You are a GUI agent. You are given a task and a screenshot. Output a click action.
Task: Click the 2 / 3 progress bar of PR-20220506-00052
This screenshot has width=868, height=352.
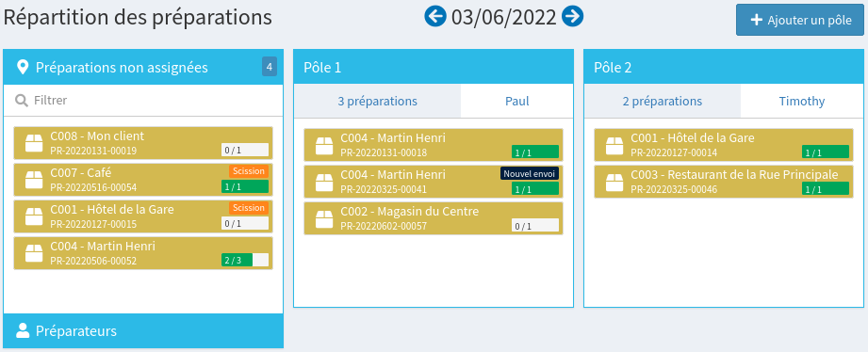(x=245, y=260)
